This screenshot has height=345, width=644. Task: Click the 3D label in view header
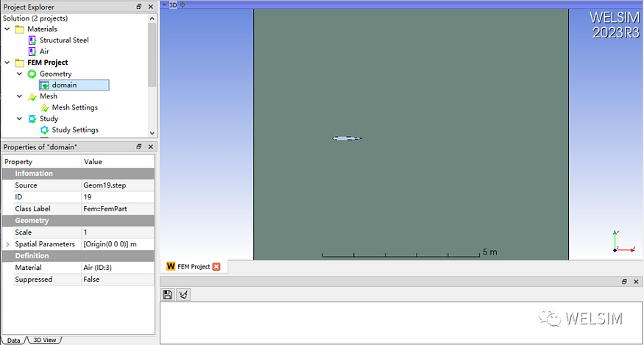click(x=173, y=4)
